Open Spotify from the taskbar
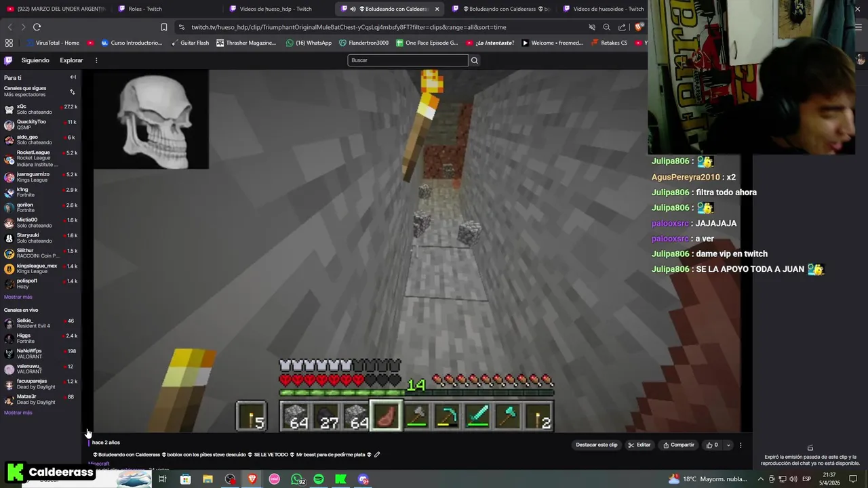The height and width of the screenshot is (488, 868). click(319, 479)
